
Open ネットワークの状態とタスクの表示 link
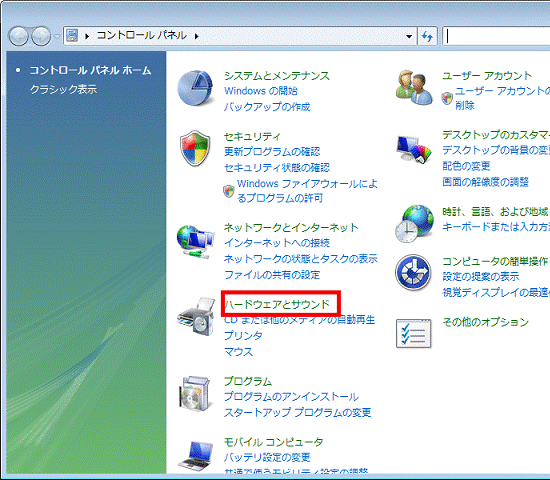pos(301,259)
